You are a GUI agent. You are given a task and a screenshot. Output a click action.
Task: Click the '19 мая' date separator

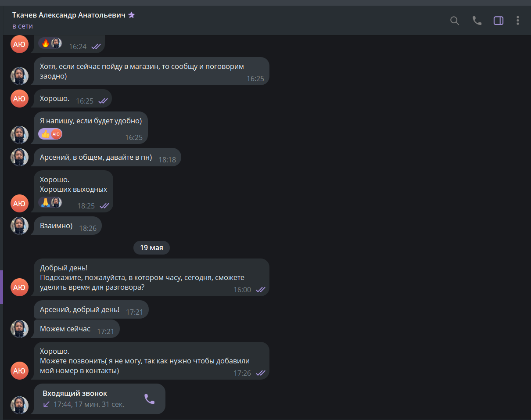tap(151, 248)
